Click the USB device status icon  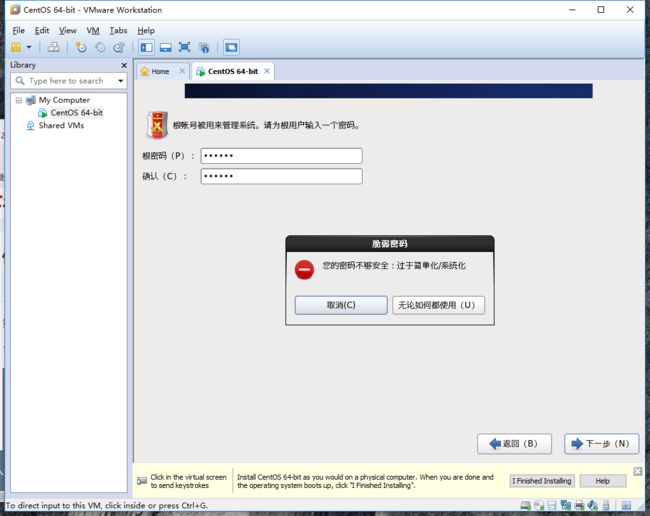pyautogui.click(x=606, y=505)
